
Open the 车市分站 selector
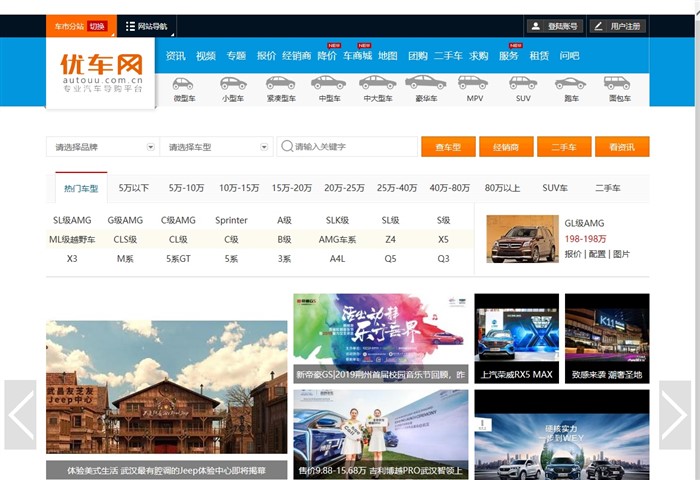(69, 26)
